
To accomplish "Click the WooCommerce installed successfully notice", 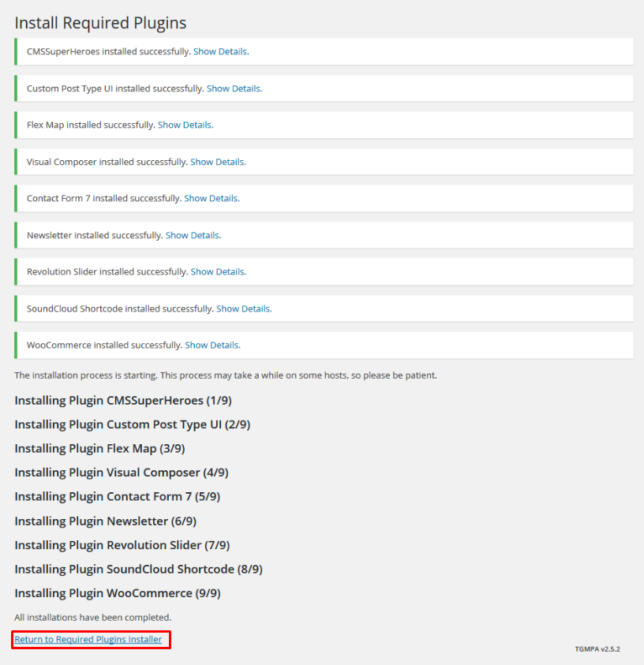I will click(324, 346).
